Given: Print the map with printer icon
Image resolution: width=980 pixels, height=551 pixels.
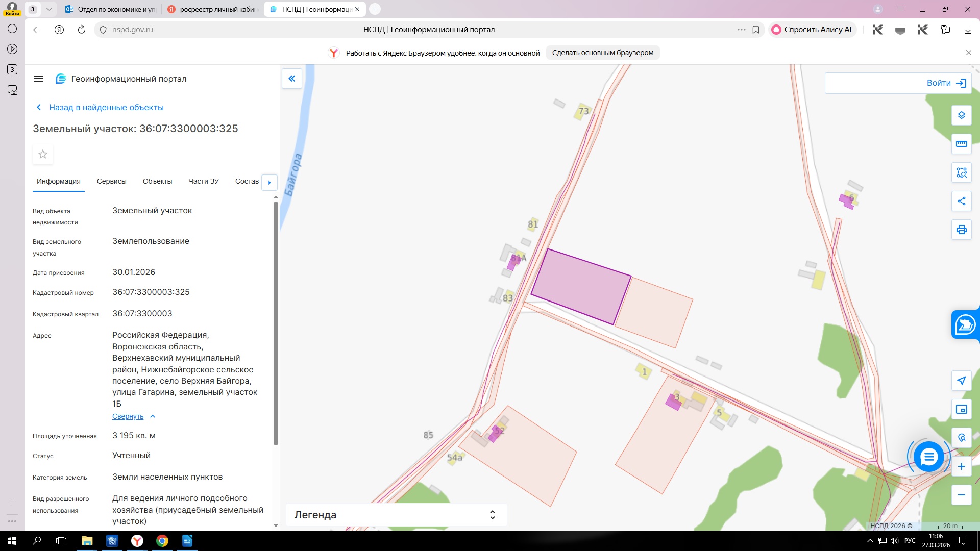Looking at the screenshot, I should coord(961,230).
